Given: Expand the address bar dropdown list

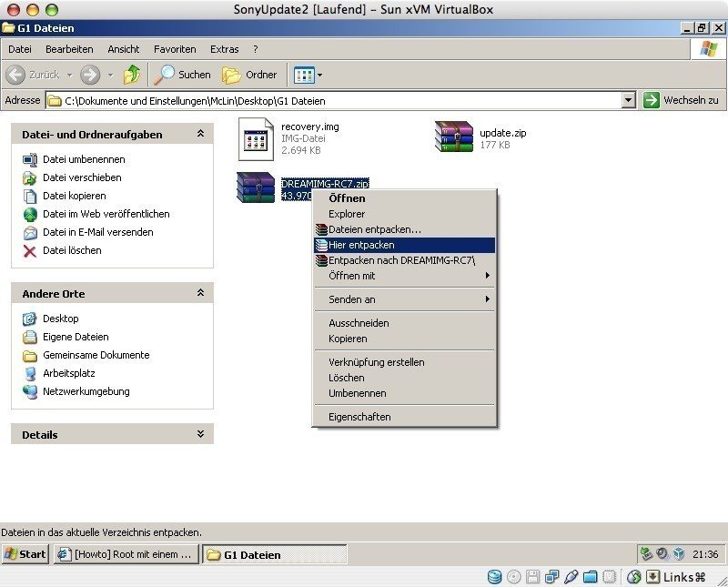Looking at the screenshot, I should pos(628,100).
